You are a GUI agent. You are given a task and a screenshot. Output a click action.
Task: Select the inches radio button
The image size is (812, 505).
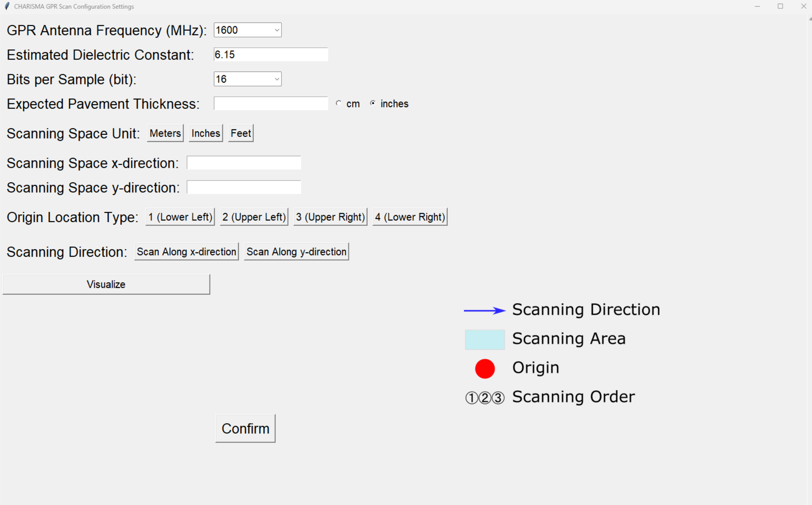[372, 103]
